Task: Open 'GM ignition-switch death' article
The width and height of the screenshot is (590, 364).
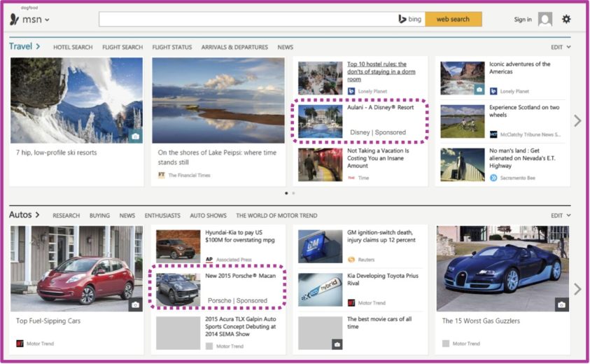Action: (381, 236)
